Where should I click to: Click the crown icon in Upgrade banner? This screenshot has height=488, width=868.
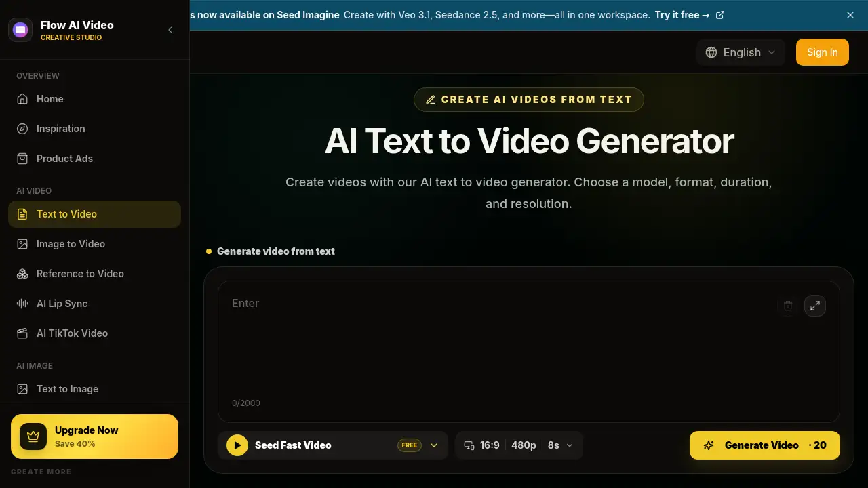pos(33,436)
